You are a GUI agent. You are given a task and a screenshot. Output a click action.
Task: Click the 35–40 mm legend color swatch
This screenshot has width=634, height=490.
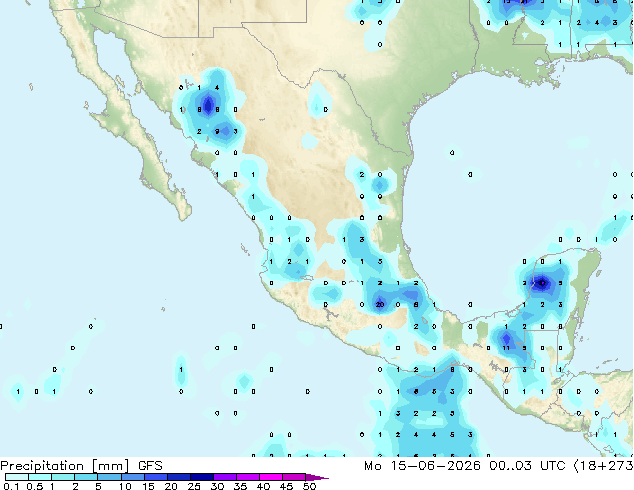247,477
